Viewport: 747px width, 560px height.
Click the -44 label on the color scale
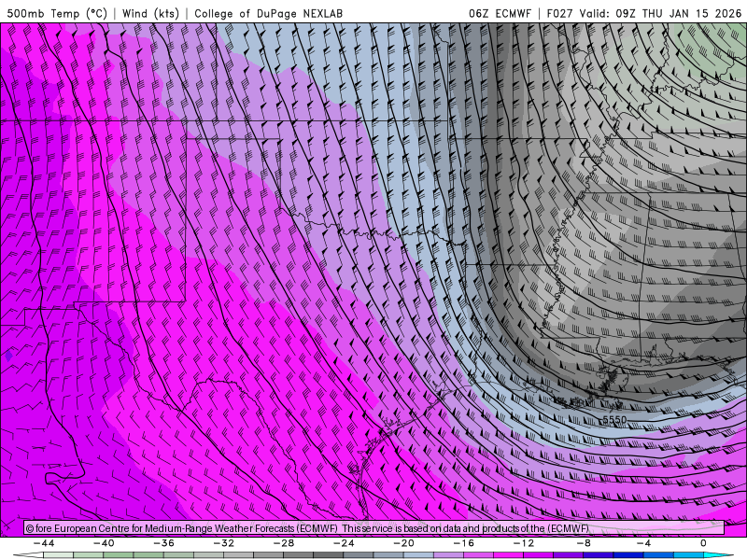pyautogui.click(x=43, y=542)
